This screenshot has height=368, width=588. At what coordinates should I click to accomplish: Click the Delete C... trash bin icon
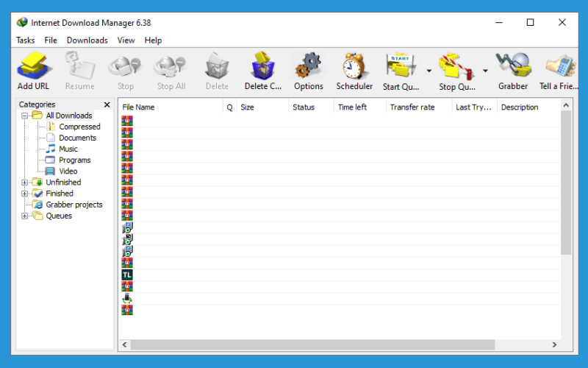pos(263,66)
